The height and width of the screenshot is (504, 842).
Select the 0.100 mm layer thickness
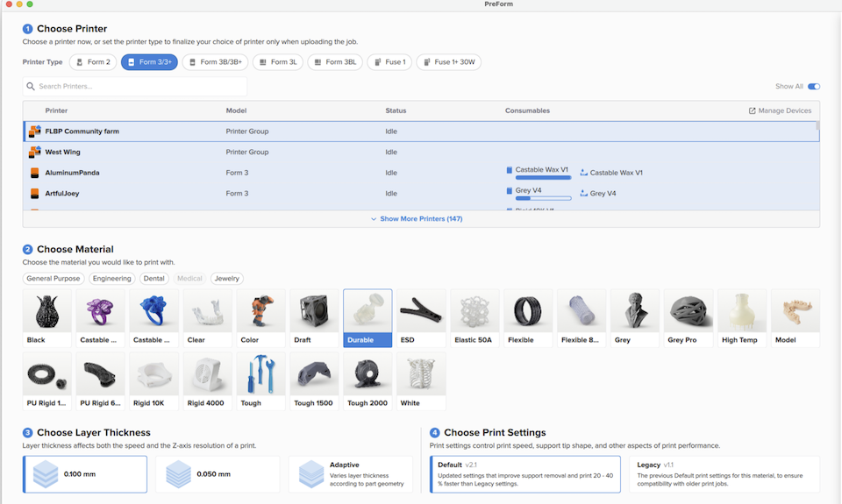pos(85,474)
